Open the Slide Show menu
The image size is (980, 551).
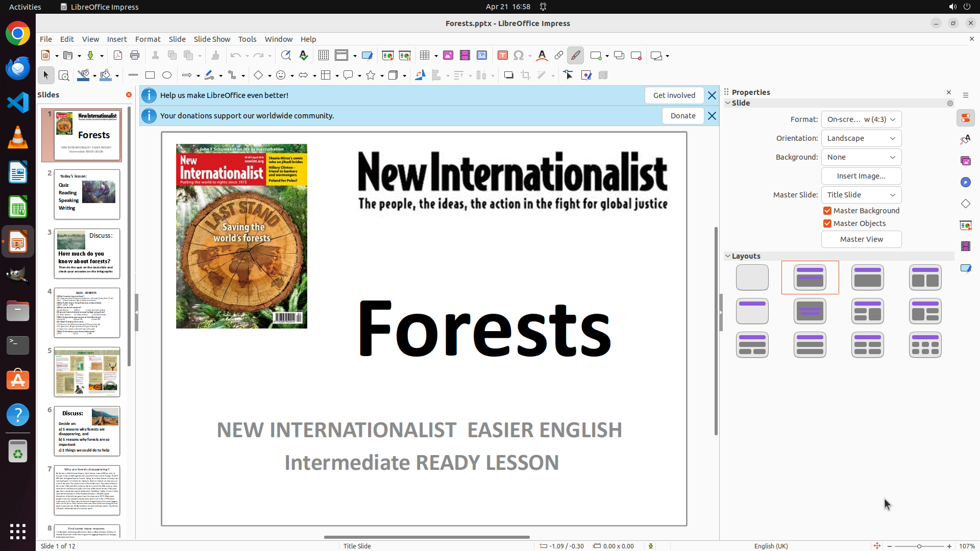pos(212,39)
